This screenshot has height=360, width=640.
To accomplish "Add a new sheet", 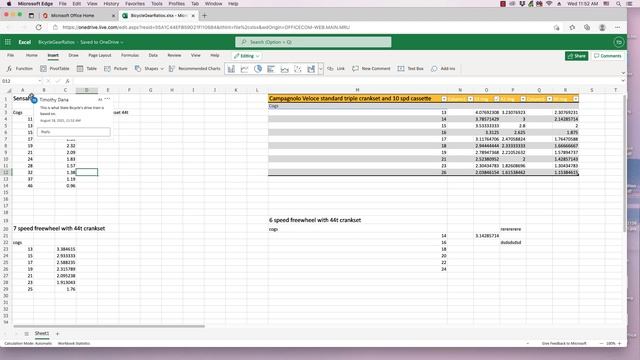I will tap(57, 334).
